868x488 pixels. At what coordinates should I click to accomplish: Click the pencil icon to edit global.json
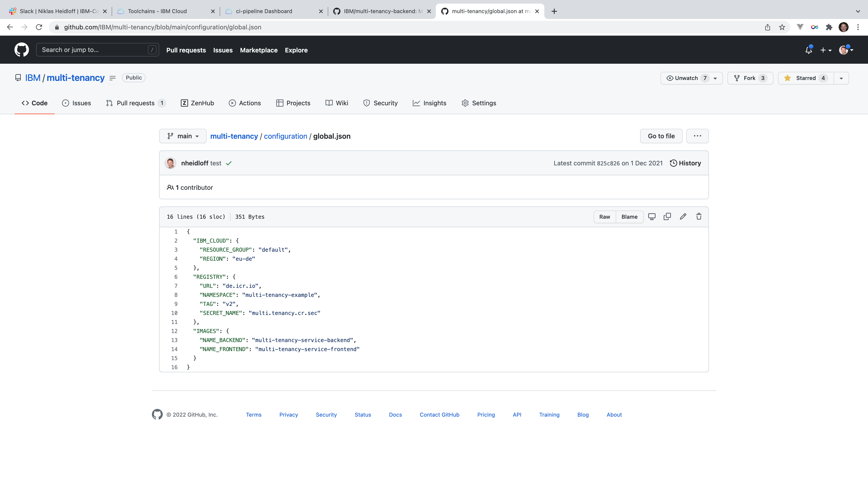pos(683,217)
